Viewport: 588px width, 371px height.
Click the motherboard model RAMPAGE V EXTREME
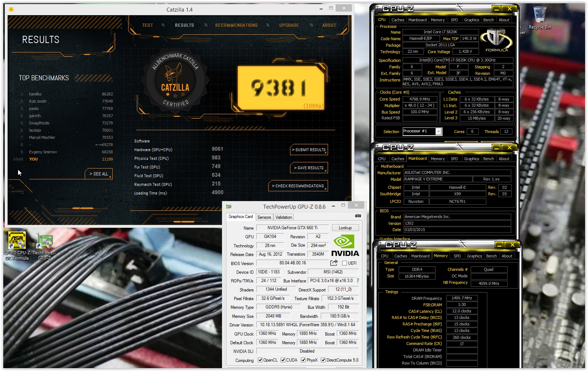coord(438,179)
